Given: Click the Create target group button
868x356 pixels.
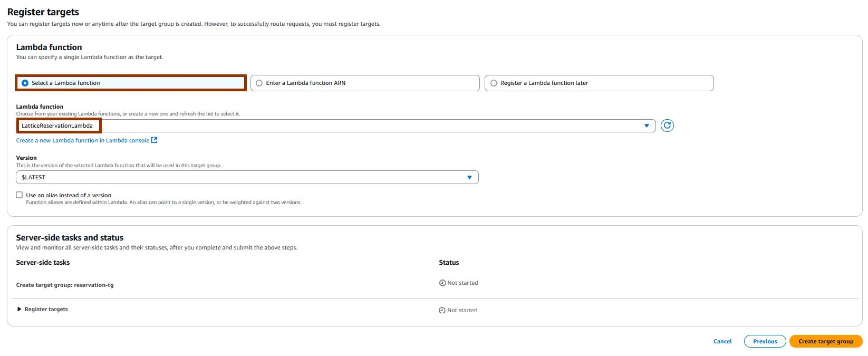Looking at the screenshot, I should [x=825, y=341].
